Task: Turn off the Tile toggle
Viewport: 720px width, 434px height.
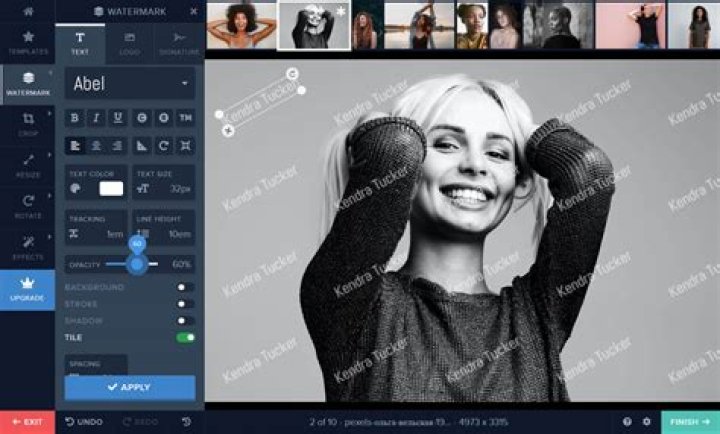Action: pos(186,338)
